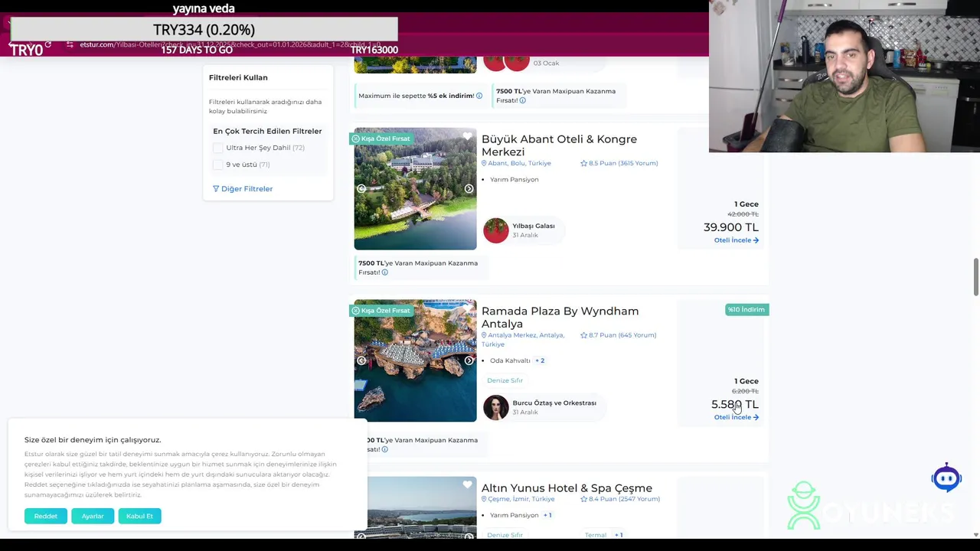Click the Yarım Pansiyon text on Büyük Abant
This screenshot has height=551, width=980.
(514, 180)
